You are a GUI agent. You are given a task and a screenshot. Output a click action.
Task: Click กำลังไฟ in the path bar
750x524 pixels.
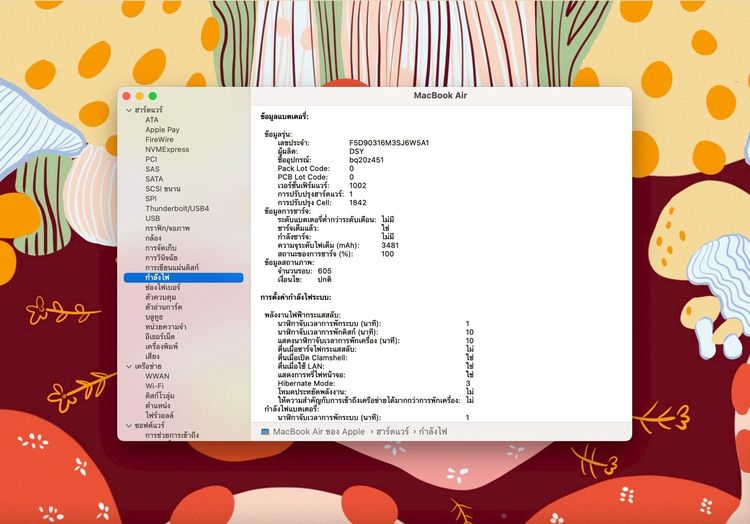pos(433,432)
